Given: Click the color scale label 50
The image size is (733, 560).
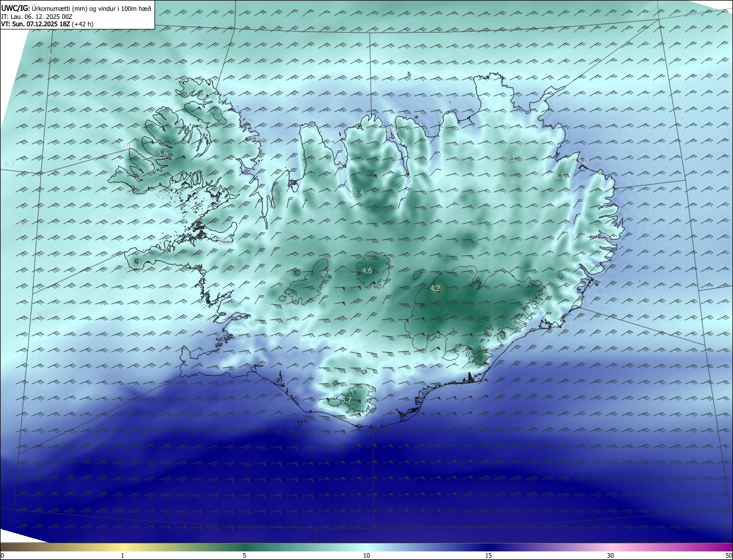Looking at the screenshot, I should 728,555.
